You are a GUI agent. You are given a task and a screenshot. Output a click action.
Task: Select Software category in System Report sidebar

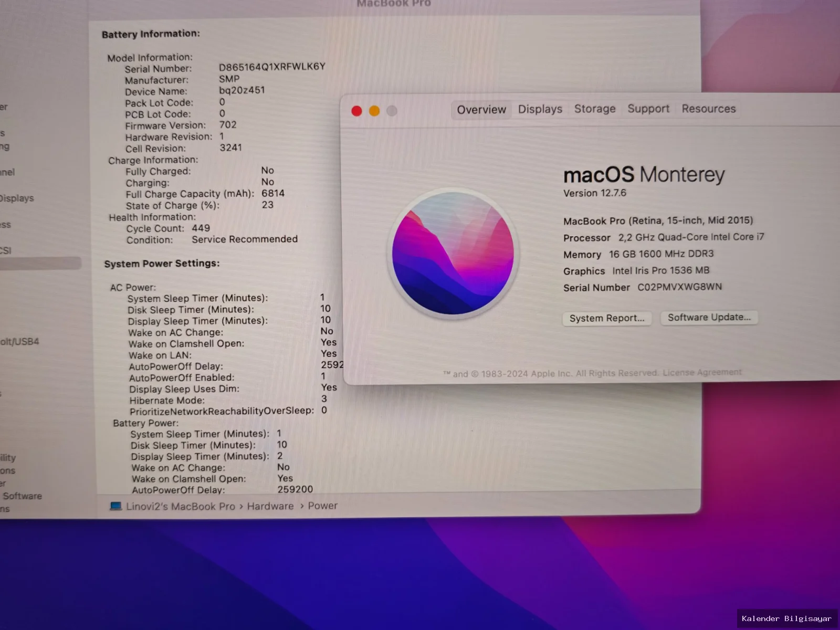22,496
